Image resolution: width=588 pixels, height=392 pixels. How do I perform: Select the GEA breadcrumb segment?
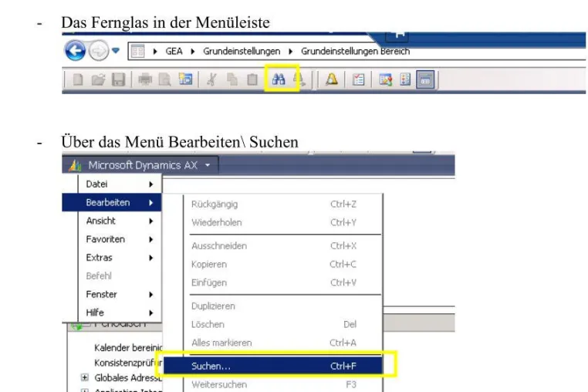(174, 52)
